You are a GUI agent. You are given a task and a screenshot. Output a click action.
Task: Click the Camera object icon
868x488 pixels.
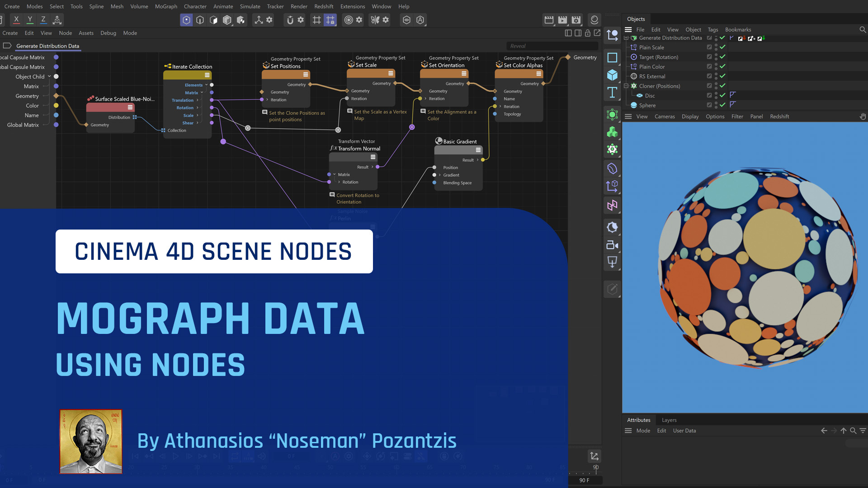pyautogui.click(x=612, y=245)
